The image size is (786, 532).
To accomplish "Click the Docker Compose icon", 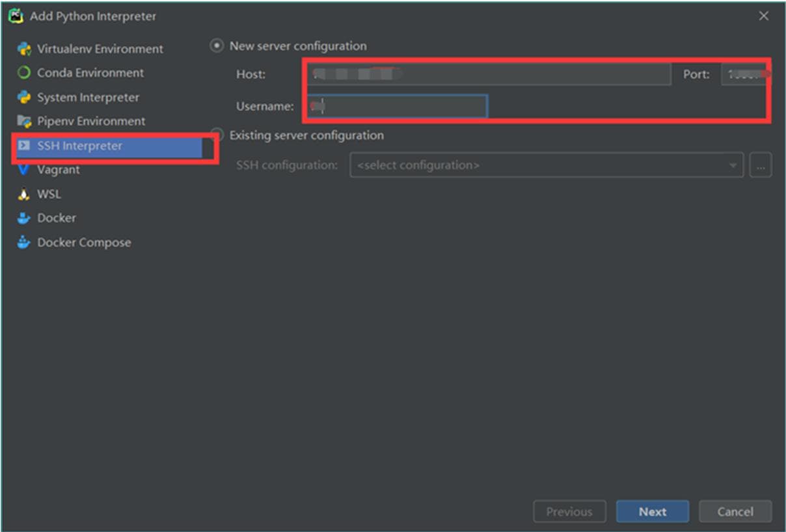I will tap(24, 243).
